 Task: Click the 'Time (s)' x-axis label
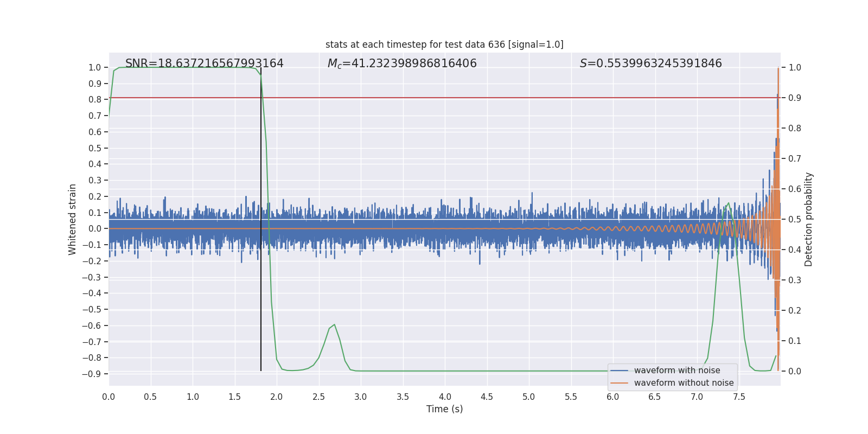pyautogui.click(x=444, y=409)
